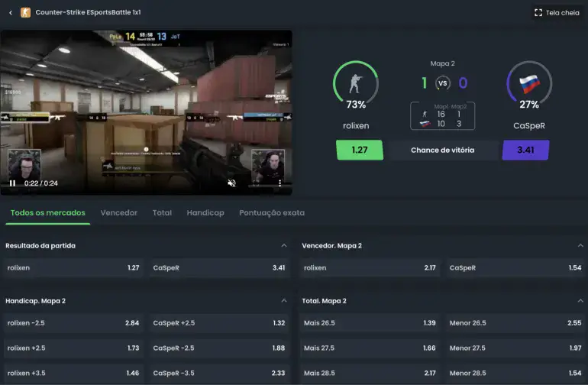
Task: Switch to the Total tab
Action: [162, 213]
